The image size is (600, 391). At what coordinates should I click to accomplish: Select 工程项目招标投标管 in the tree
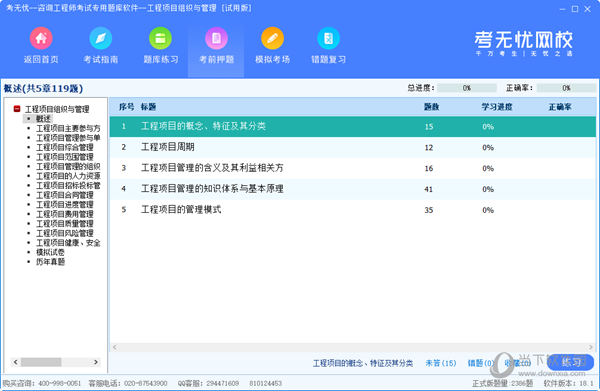point(68,186)
